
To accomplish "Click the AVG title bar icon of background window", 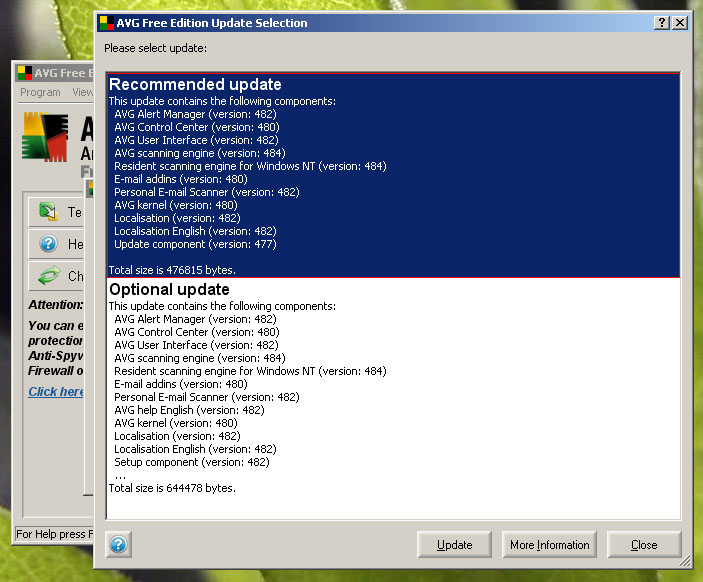I will tap(25, 73).
